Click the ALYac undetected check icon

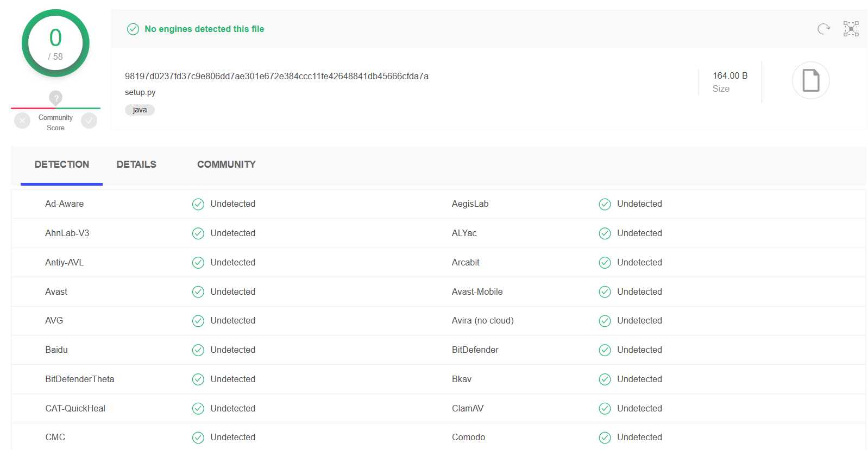(605, 233)
